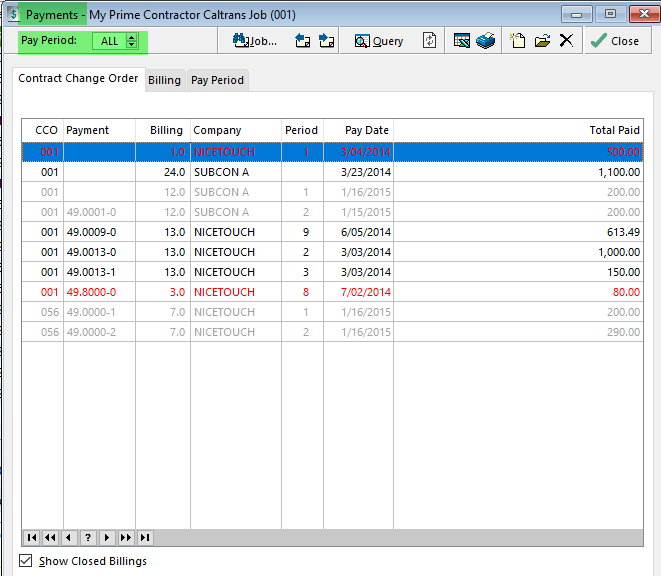Switch to Contract Change Order tab
The width and height of the screenshot is (661, 576).
[x=78, y=78]
